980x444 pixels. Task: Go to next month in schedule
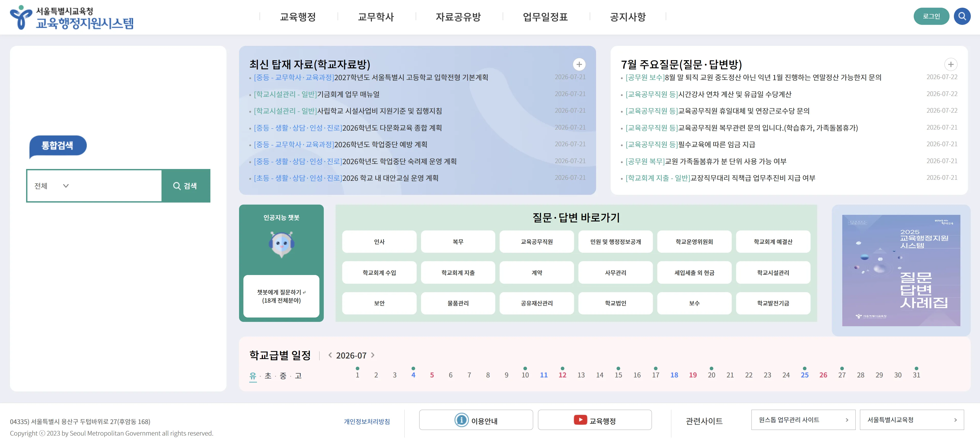373,355
